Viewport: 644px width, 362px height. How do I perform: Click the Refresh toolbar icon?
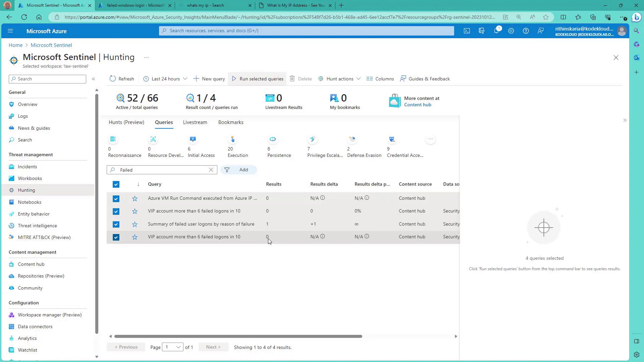[113, 79]
